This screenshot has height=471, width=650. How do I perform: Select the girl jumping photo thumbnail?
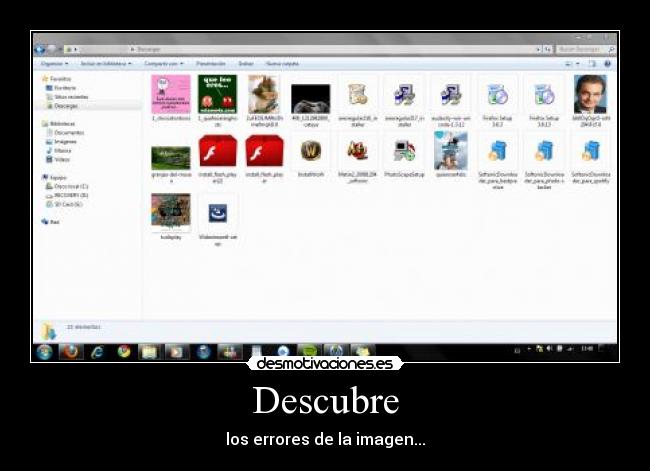point(451,151)
